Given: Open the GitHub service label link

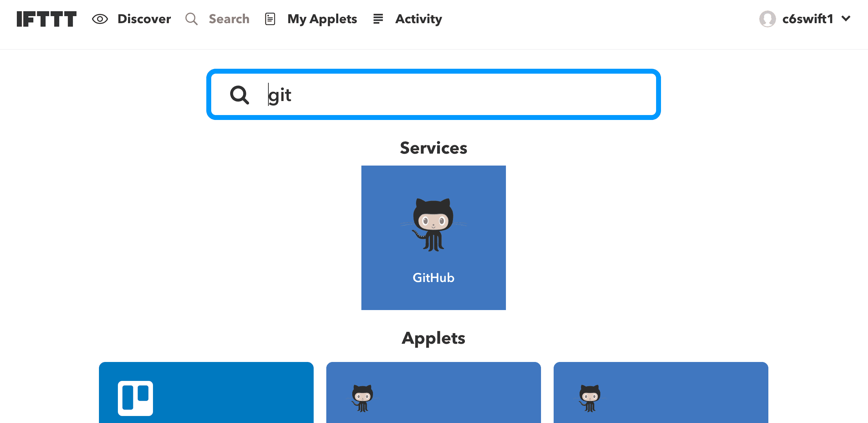Looking at the screenshot, I should click(433, 277).
